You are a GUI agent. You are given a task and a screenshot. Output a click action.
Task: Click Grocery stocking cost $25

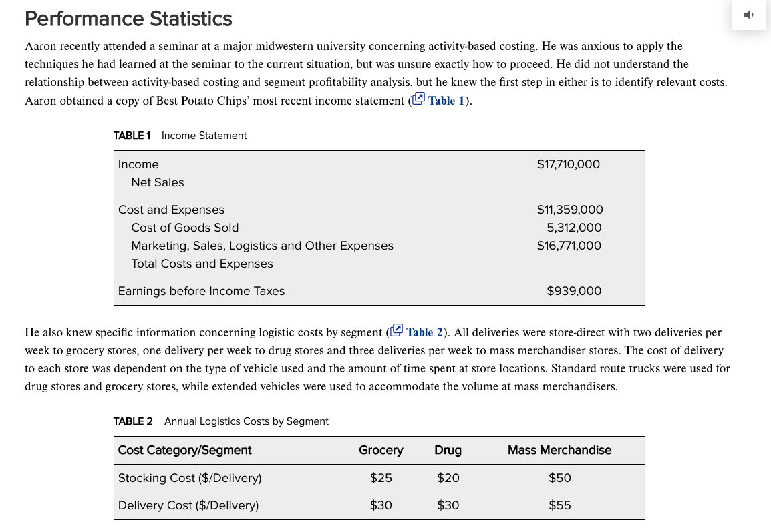(381, 478)
